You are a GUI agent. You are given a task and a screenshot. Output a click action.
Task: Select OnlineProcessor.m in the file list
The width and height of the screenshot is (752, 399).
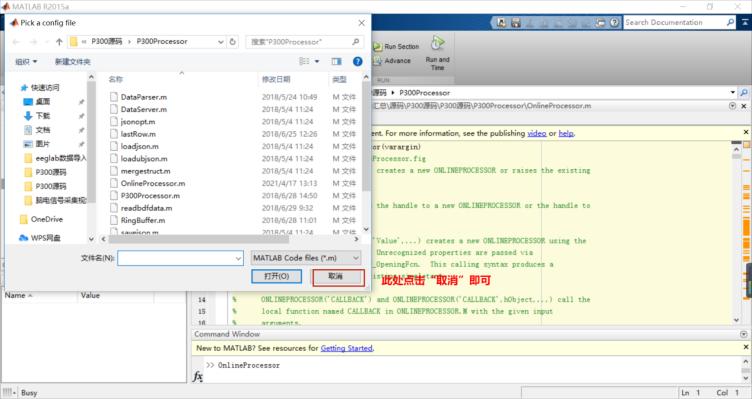(153, 183)
